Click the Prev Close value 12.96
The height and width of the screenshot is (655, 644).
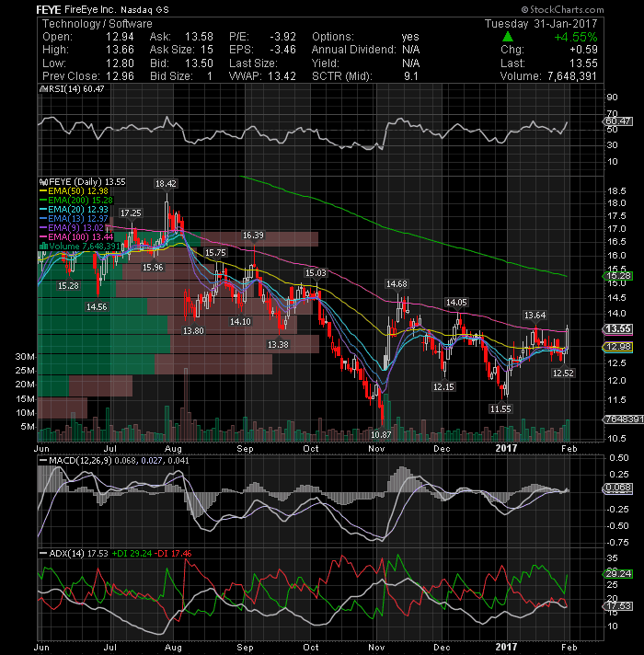[120, 76]
